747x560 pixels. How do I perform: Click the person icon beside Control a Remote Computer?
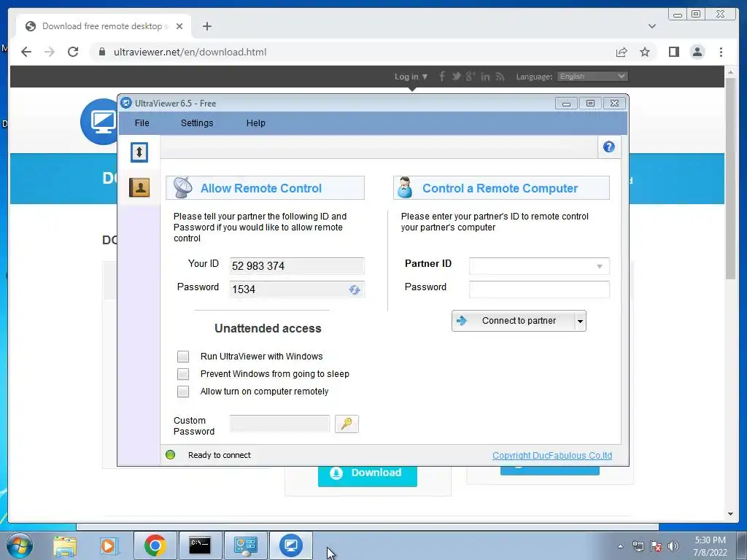coord(405,187)
